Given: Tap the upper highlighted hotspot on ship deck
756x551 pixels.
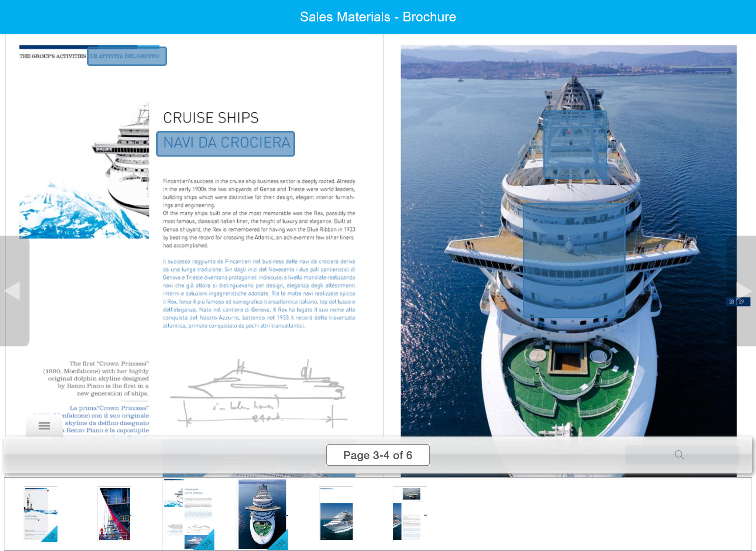Looking at the screenshot, I should [x=575, y=144].
